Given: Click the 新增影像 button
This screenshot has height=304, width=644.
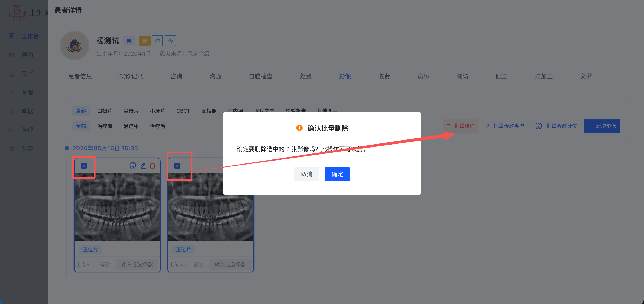Looking at the screenshot, I should (x=601, y=126).
